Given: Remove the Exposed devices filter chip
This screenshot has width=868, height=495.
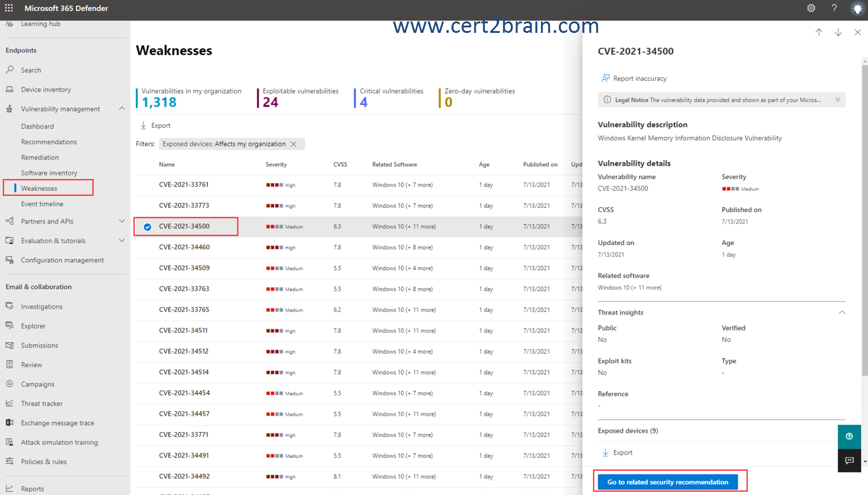Looking at the screenshot, I should [x=294, y=144].
